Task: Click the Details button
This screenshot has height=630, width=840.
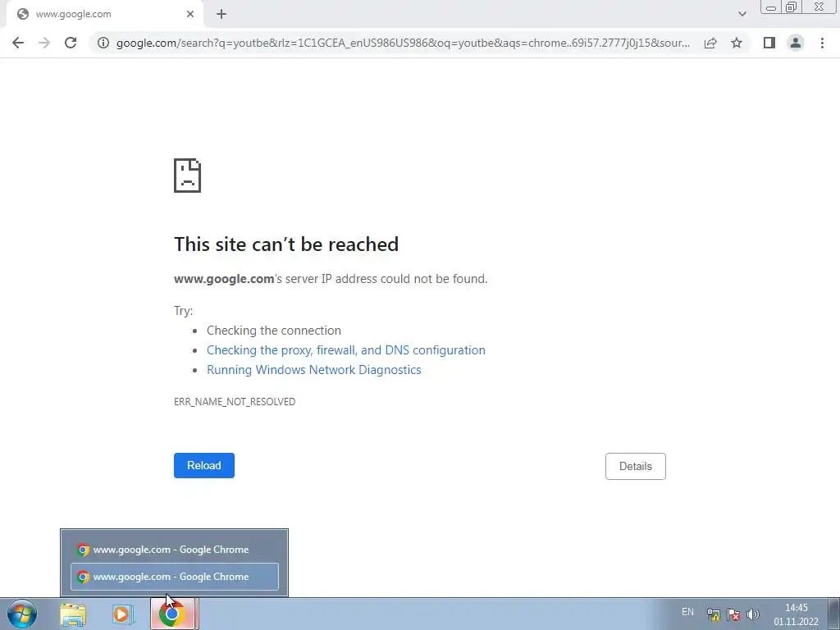Action: (x=636, y=466)
